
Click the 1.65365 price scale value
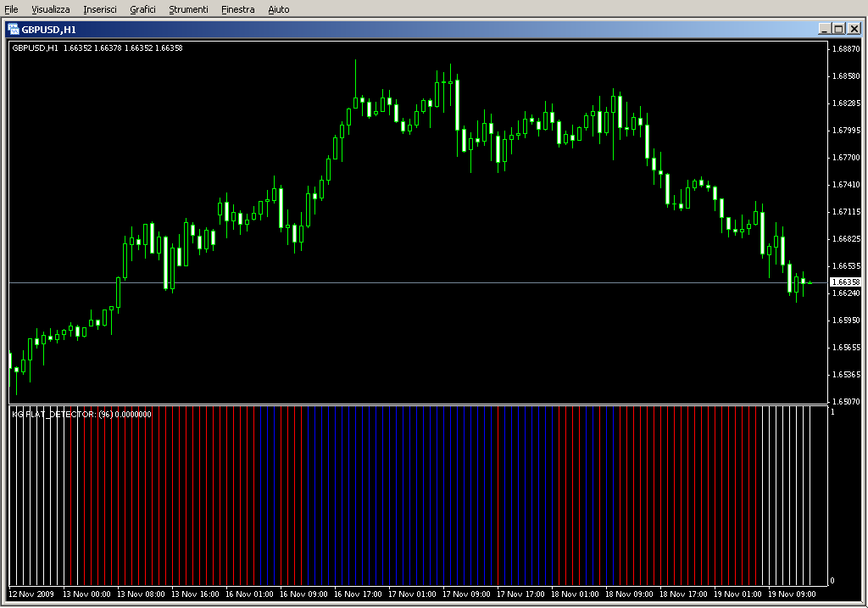pos(846,374)
